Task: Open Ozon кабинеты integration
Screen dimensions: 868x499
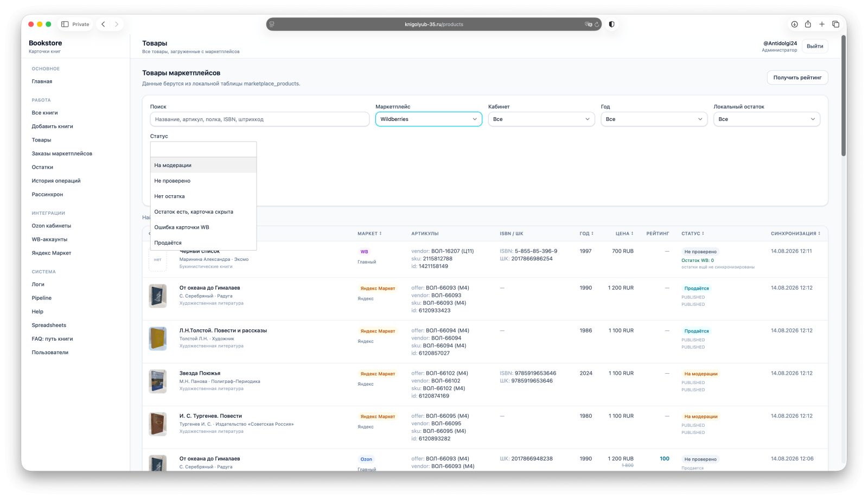Action: tap(51, 226)
